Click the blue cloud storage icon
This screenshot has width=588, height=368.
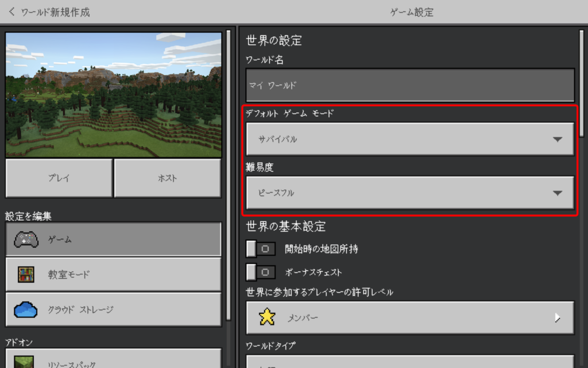26,309
